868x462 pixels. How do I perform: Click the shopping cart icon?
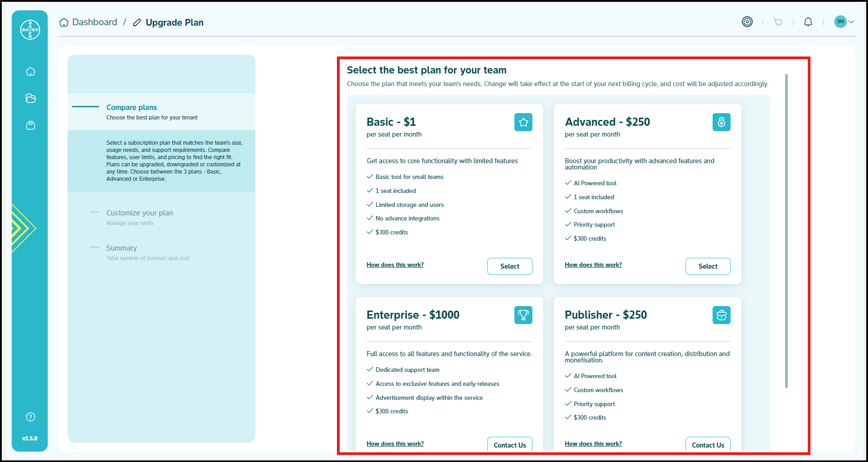(778, 22)
